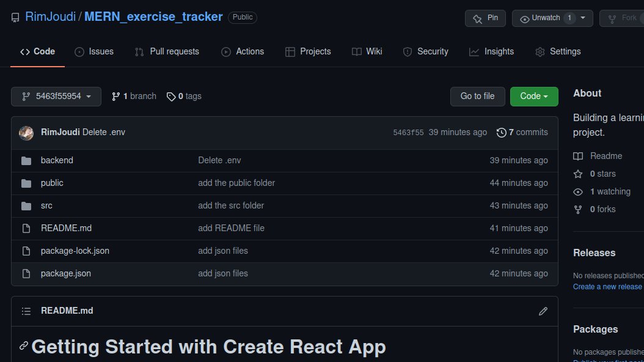Expand the green Code dropdown

tap(534, 97)
